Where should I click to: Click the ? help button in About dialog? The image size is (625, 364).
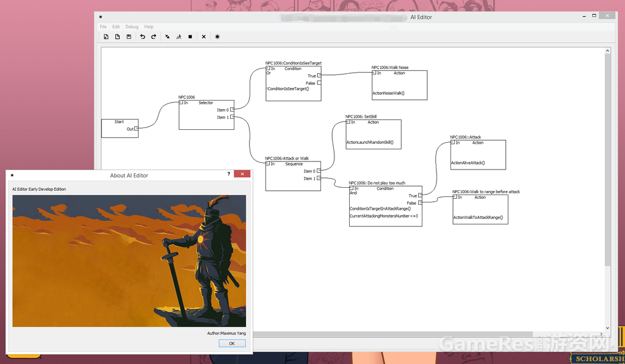[x=229, y=174]
